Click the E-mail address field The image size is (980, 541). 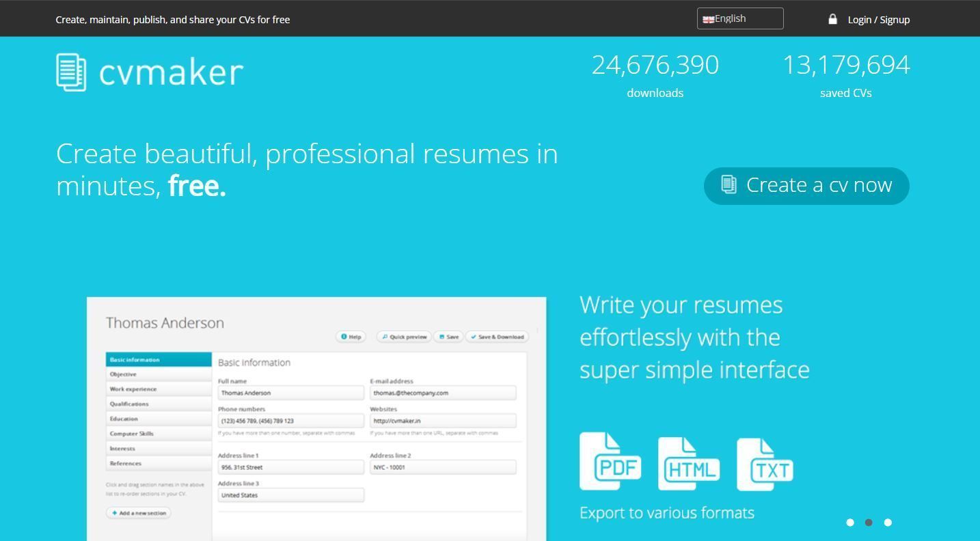(x=443, y=393)
